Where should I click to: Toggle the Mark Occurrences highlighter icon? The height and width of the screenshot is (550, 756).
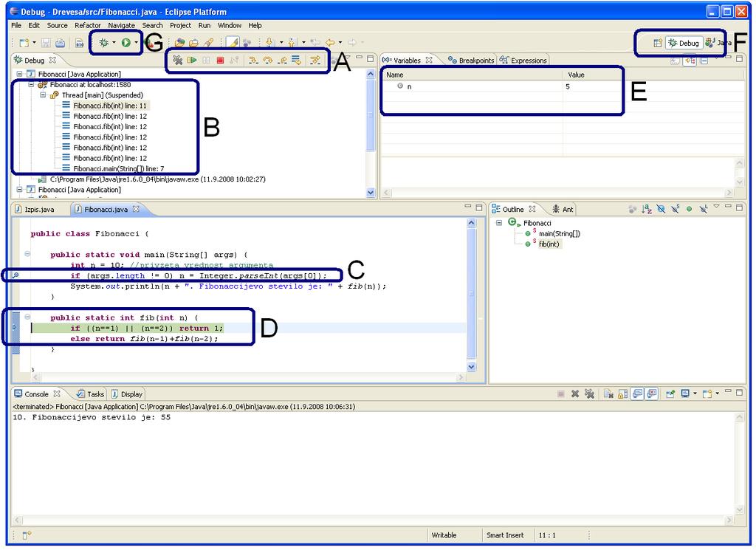coord(233,43)
